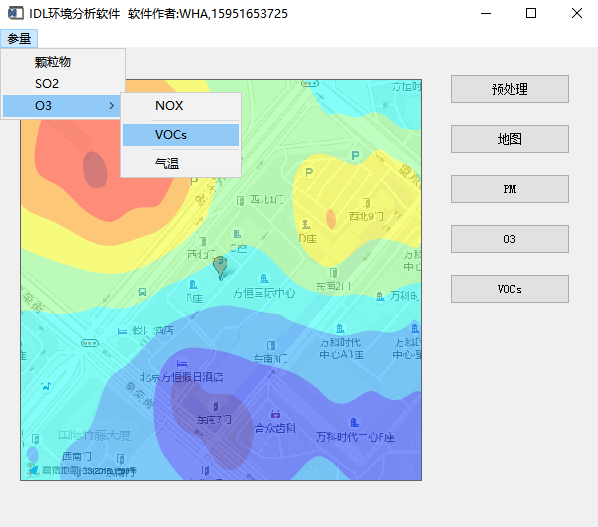598x527 pixels.
Task: Choose SO2 menu entry
Action: point(64,84)
